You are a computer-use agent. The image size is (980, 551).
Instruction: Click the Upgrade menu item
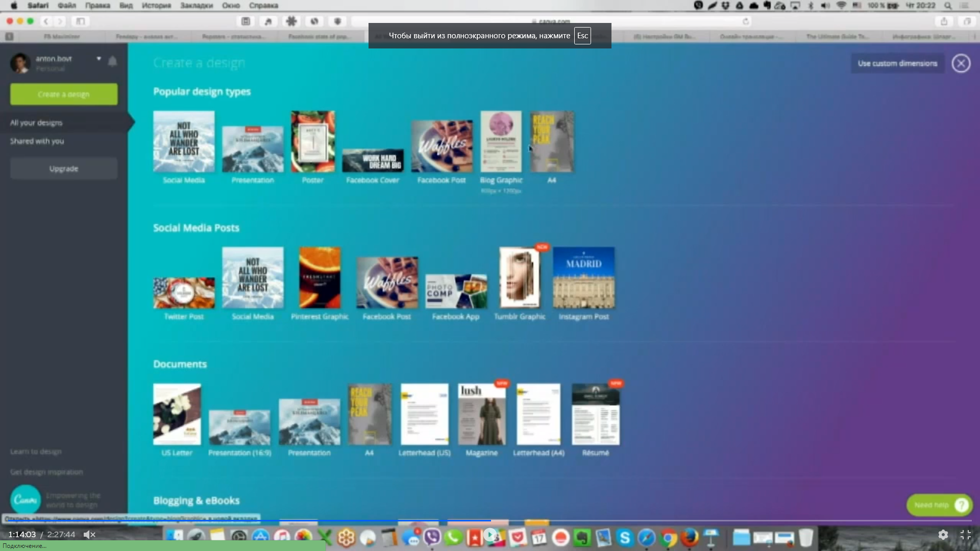[63, 168]
